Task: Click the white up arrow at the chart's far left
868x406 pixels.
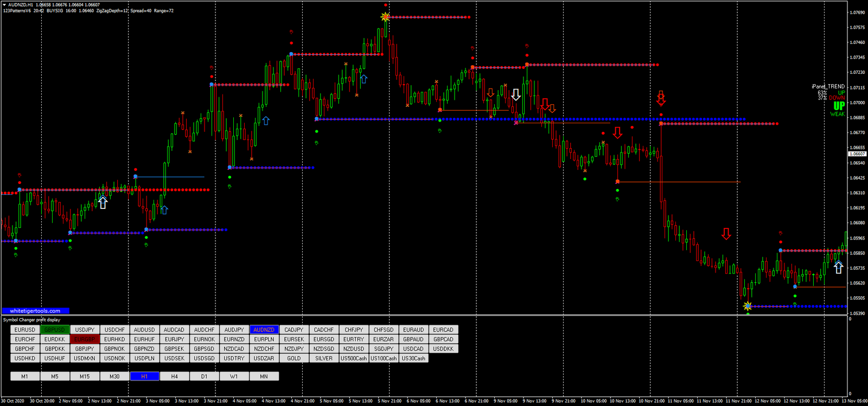Action: pos(103,202)
